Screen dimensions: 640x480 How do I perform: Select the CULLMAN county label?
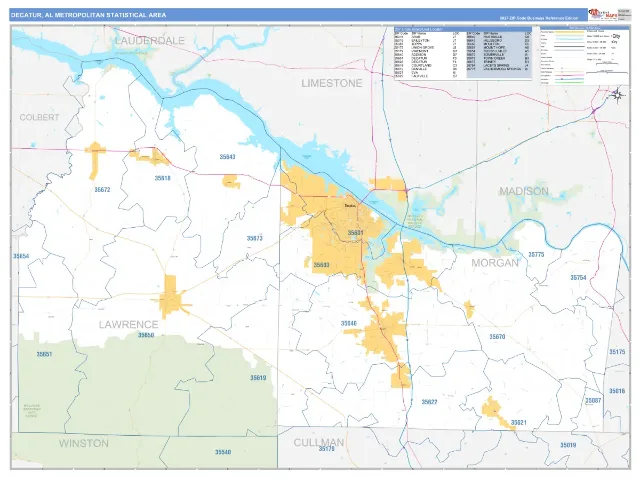(x=319, y=442)
